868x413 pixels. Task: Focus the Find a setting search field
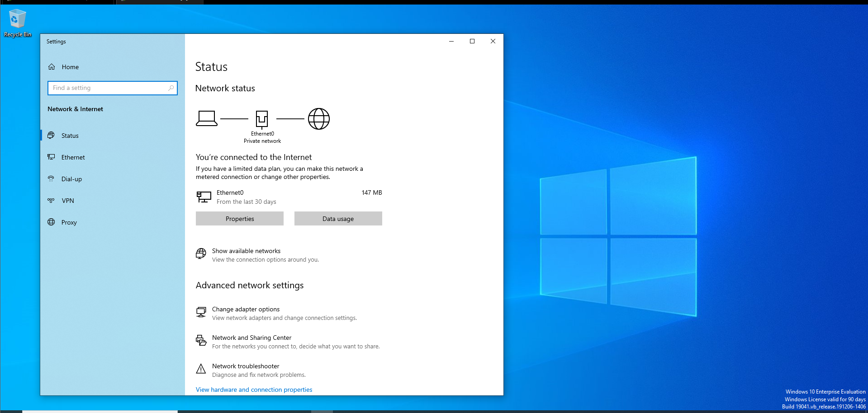coord(109,88)
